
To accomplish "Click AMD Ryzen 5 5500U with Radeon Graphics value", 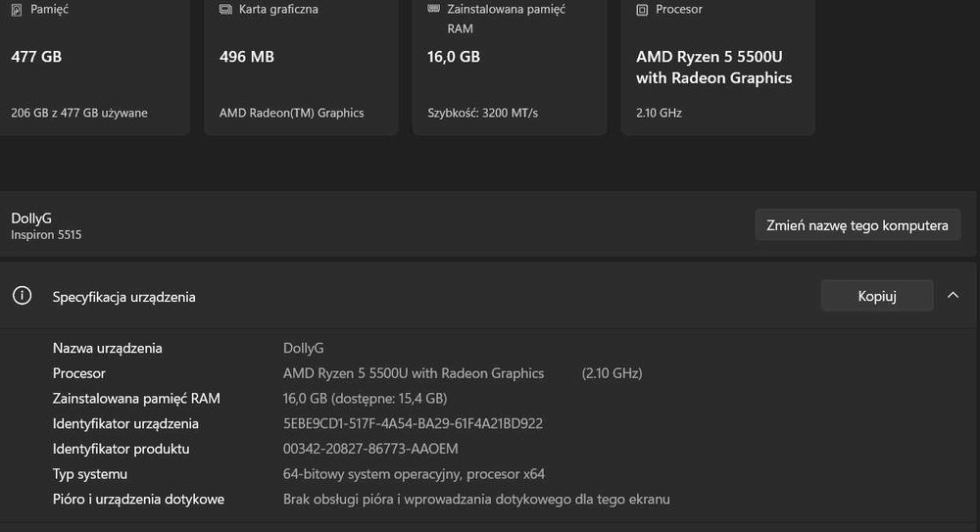I will click(414, 373).
